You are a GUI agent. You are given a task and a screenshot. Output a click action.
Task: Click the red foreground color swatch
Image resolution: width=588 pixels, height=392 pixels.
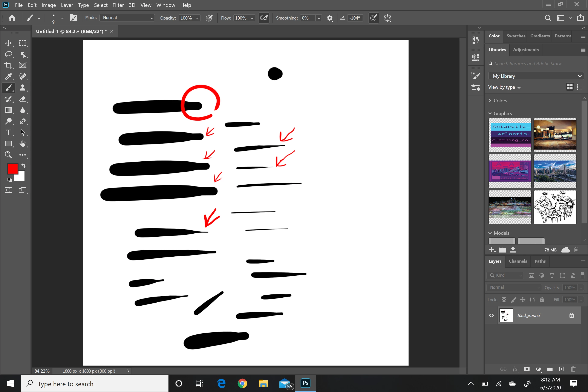12,169
